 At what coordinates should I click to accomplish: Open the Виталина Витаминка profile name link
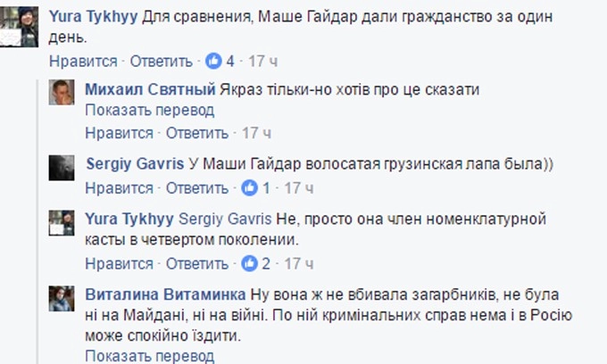coord(164,295)
